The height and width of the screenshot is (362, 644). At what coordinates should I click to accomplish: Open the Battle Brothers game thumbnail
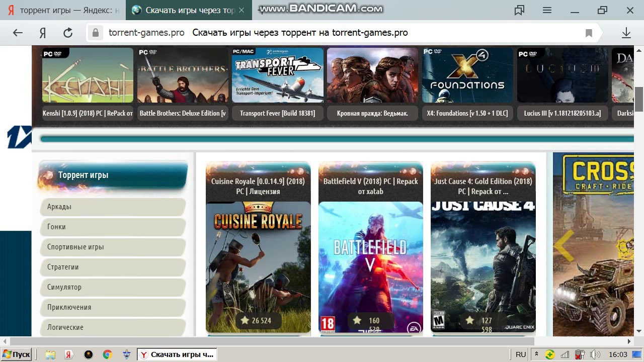(x=183, y=75)
